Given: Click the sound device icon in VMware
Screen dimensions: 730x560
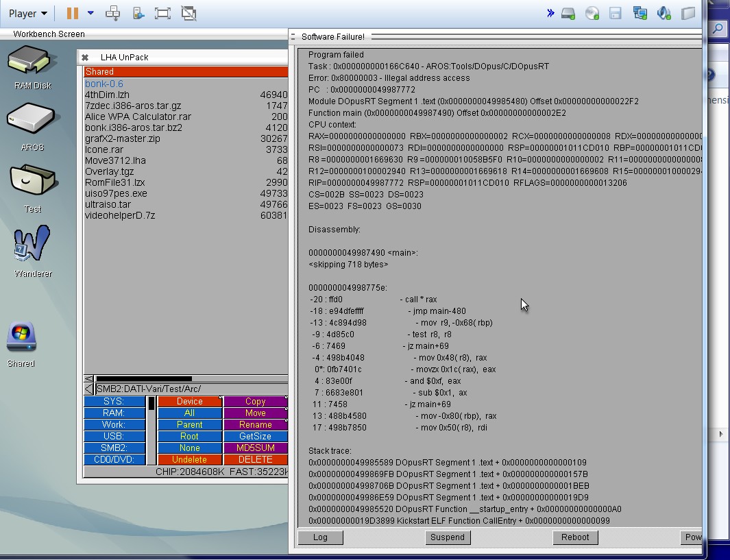Looking at the screenshot, I should [664, 13].
